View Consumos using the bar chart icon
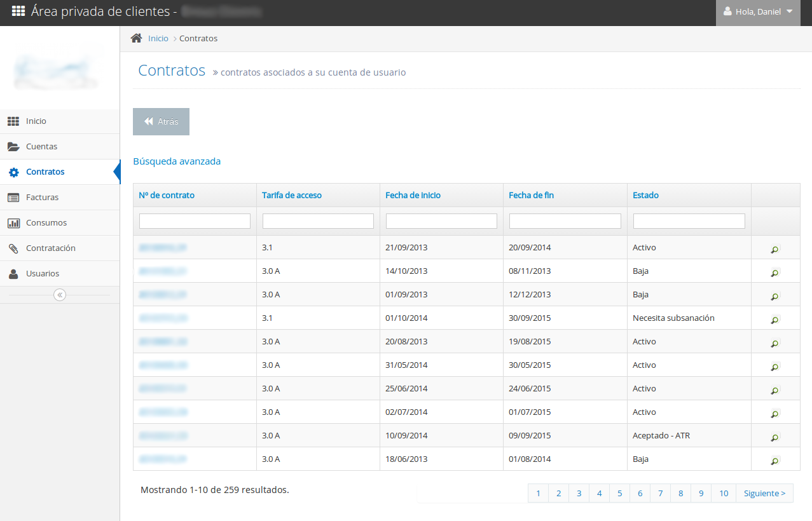Screen dimensions: 812x521 [13, 222]
